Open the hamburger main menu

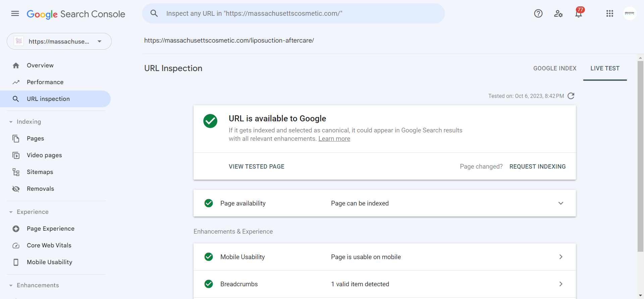[x=15, y=13]
